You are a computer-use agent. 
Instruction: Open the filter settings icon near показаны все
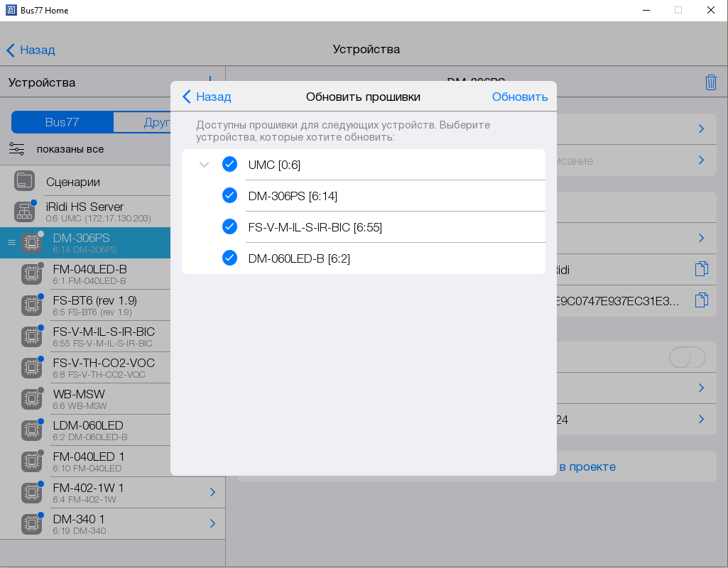point(16,149)
